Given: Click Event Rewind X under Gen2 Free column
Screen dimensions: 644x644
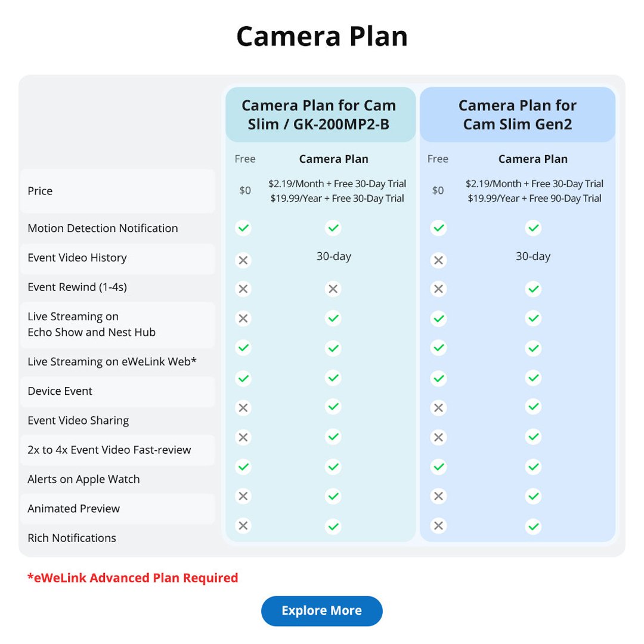Looking at the screenshot, I should coord(438,289).
